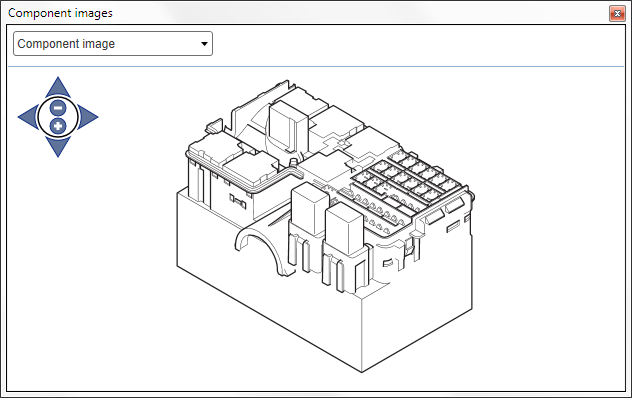Open the Component image dropdown arrow
The width and height of the screenshot is (632, 398).
[204, 44]
